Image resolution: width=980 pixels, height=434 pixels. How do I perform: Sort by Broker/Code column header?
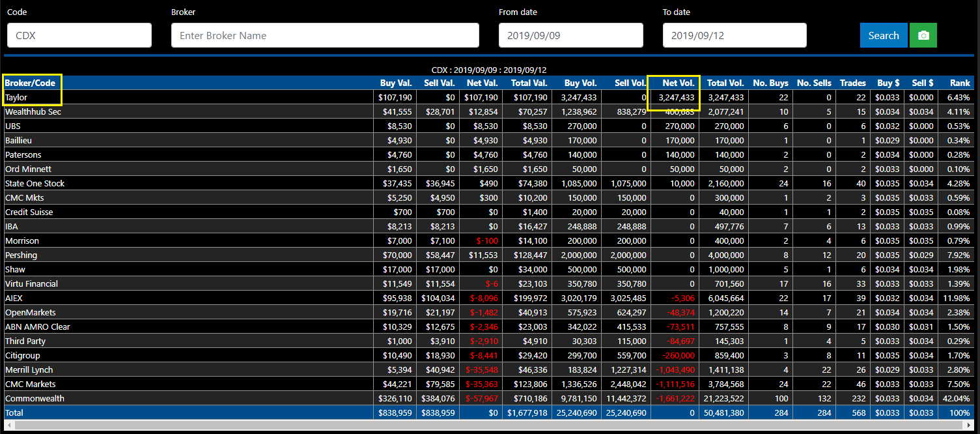tap(31, 83)
